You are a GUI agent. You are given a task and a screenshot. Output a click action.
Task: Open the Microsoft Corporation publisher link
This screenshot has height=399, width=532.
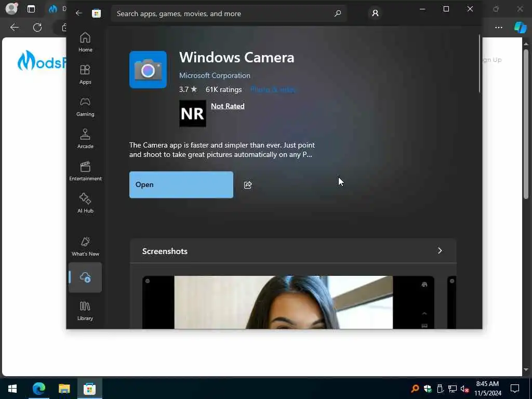coord(215,75)
